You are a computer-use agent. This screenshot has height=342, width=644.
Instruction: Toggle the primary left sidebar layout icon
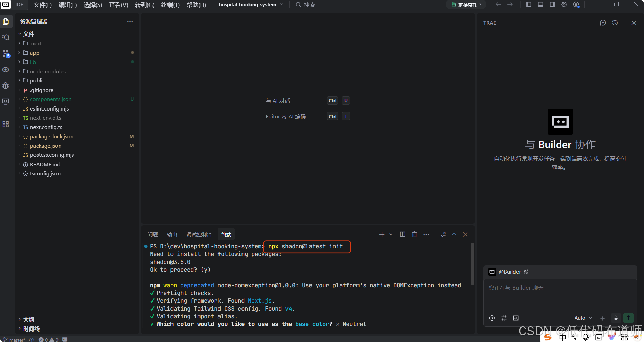tap(529, 4)
